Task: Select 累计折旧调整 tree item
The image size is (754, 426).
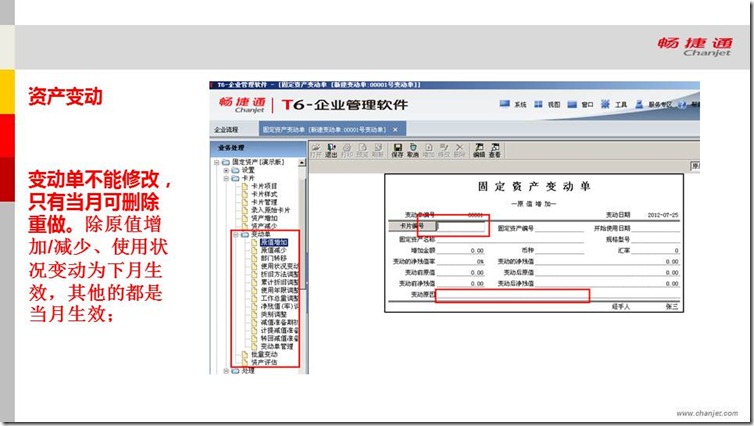Action: coord(280,282)
